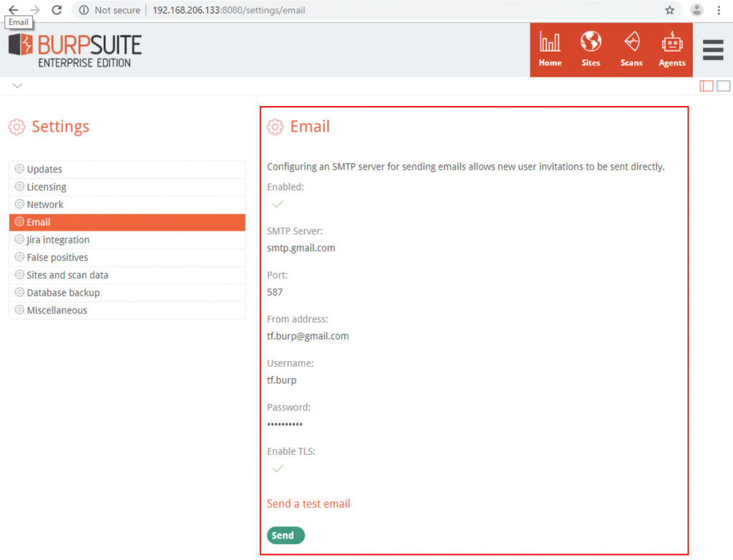
Task: Click the Send a test email link
Action: 309,503
